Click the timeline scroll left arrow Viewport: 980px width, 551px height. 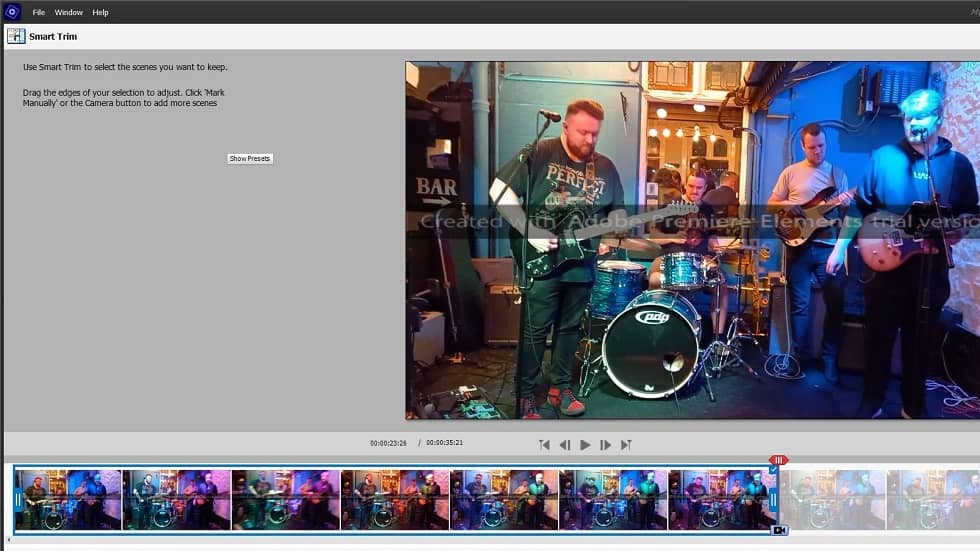9,540
